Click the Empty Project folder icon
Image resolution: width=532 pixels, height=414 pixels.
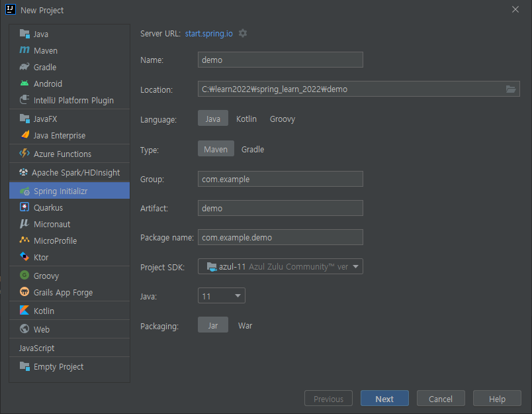tap(24, 366)
